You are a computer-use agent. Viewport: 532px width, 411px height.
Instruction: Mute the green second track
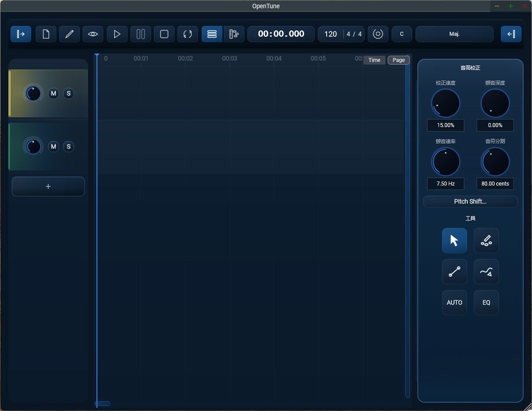point(54,146)
